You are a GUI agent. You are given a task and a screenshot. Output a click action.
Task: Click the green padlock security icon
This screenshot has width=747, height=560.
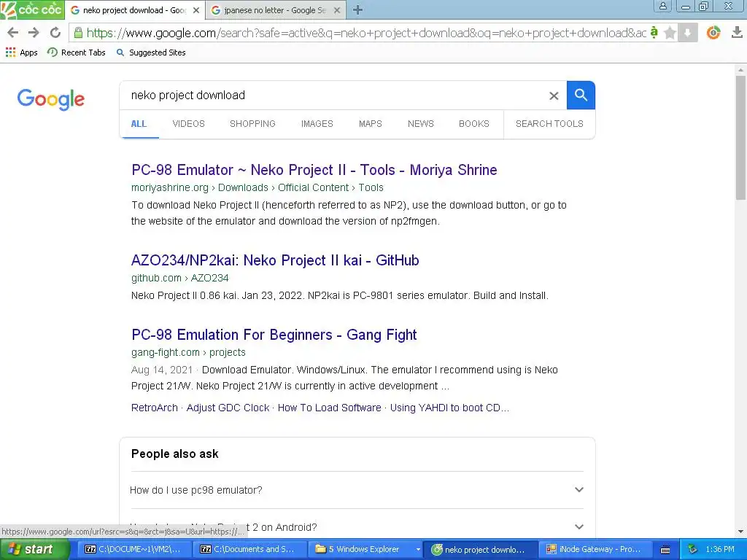pyautogui.click(x=78, y=32)
